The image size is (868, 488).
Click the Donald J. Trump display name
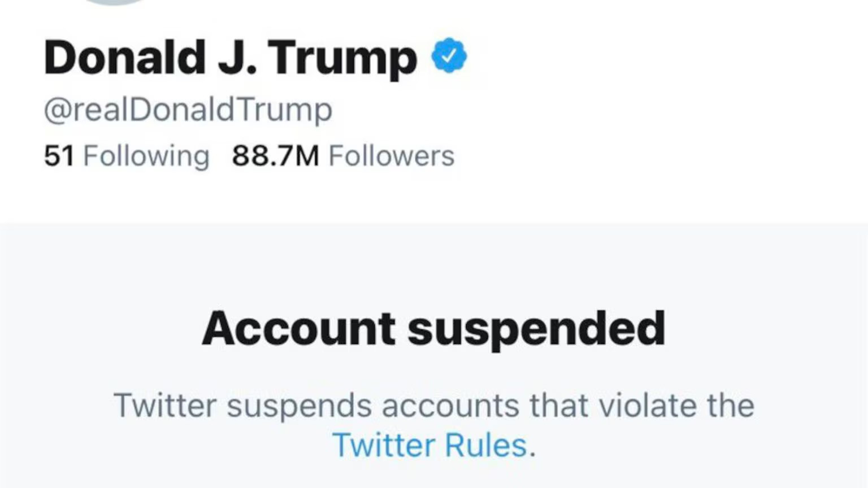[231, 58]
